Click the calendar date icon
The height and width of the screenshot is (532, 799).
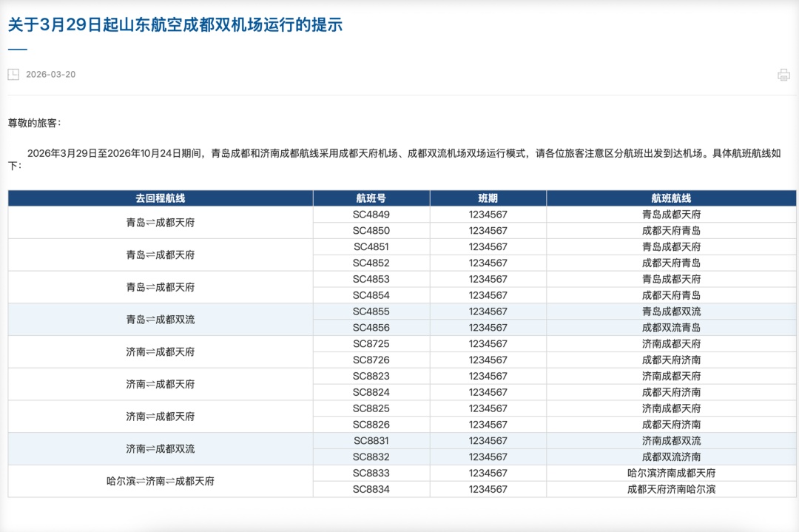click(x=12, y=74)
